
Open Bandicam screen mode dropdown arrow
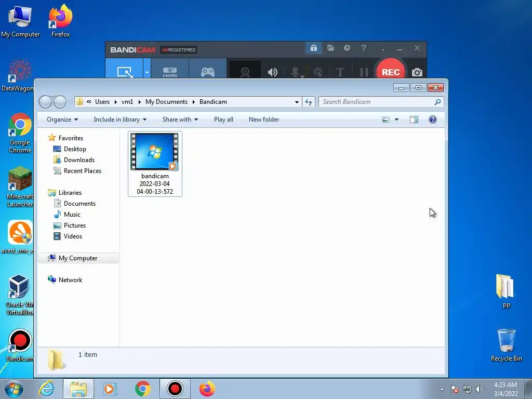pyautogui.click(x=147, y=72)
